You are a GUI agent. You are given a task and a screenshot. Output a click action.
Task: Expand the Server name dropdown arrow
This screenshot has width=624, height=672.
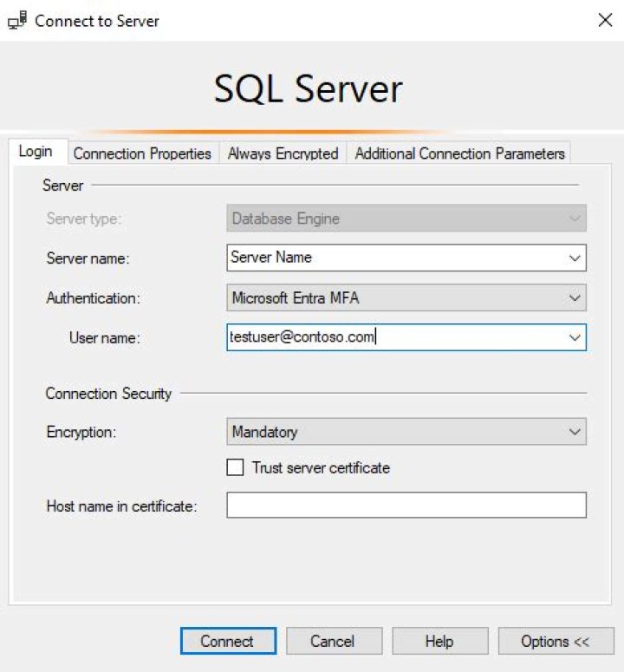[x=574, y=258]
